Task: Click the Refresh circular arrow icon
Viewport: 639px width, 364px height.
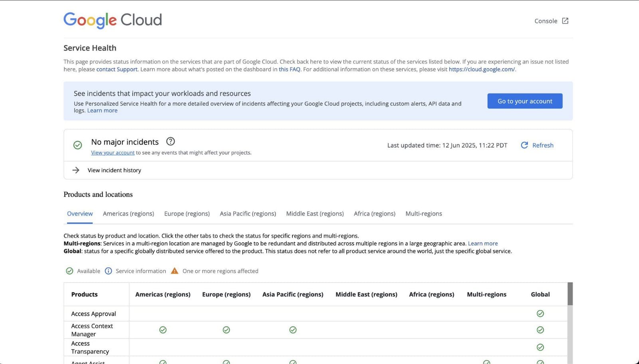Action: 524,145
